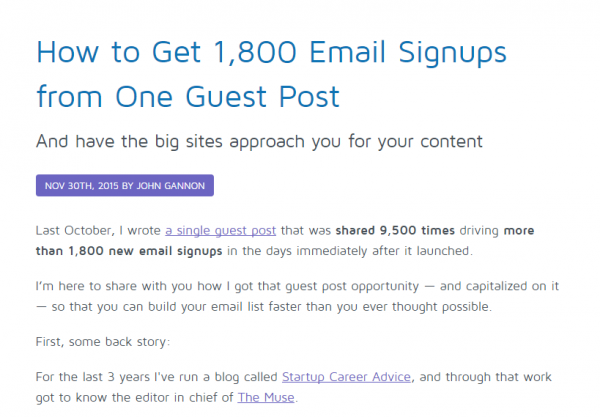Click the "a single guest post" link
This screenshot has width=600, height=417.
coord(215,229)
